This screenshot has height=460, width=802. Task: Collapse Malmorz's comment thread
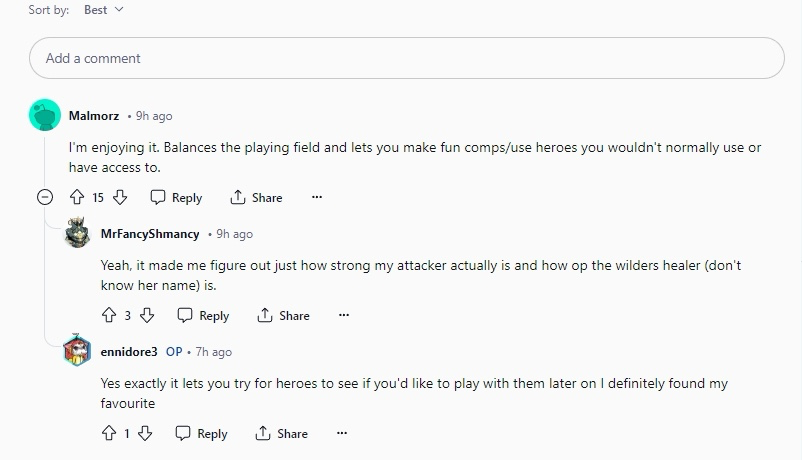(x=45, y=197)
